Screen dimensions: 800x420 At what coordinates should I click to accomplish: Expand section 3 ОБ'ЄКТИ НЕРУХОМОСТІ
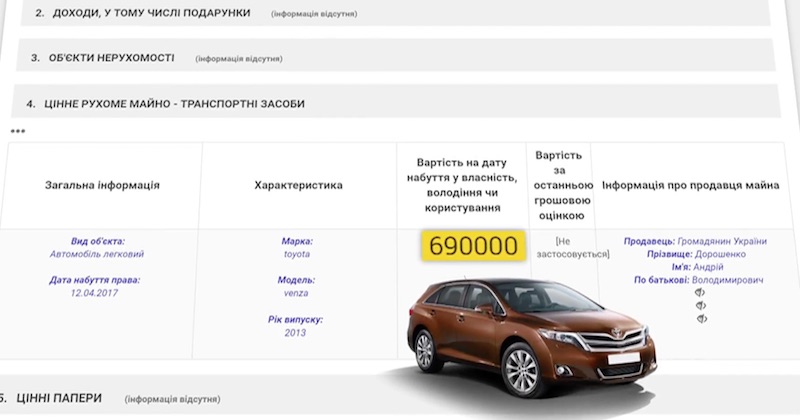pos(395,57)
